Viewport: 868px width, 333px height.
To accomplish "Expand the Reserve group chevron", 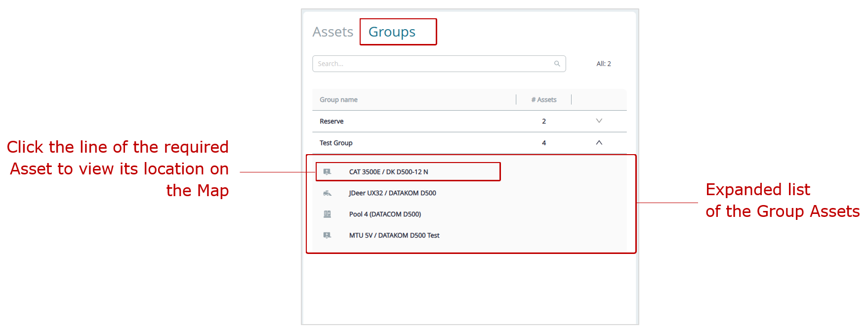I will [x=599, y=121].
